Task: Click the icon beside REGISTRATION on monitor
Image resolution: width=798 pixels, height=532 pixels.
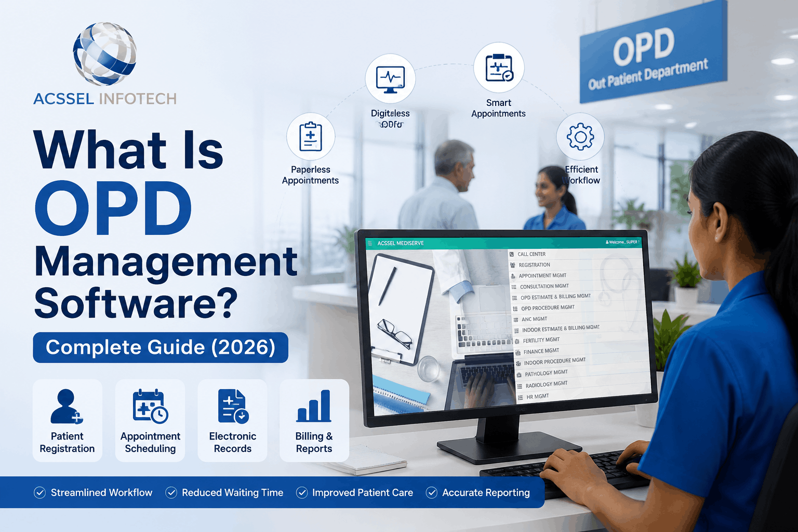Action: click(x=512, y=265)
